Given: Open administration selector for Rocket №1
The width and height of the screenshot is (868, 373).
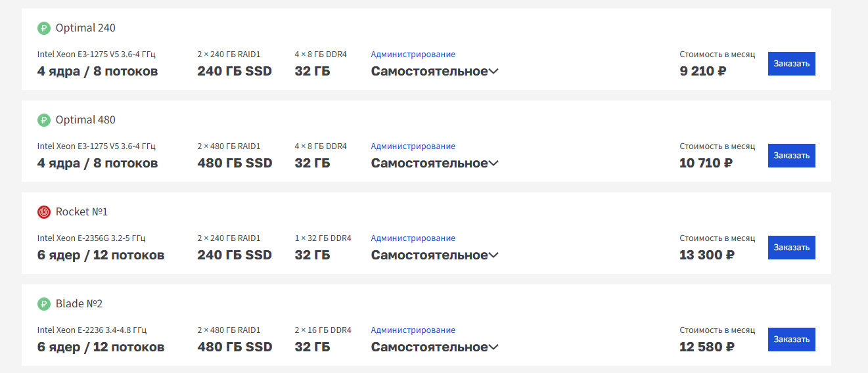Looking at the screenshot, I should point(434,255).
